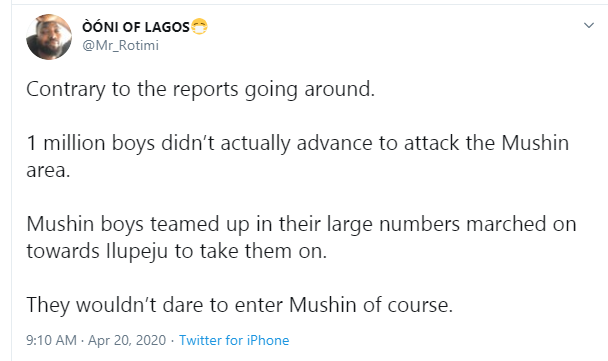
Task: Click the @Mr_Rotimi handle
Action: coord(121,45)
